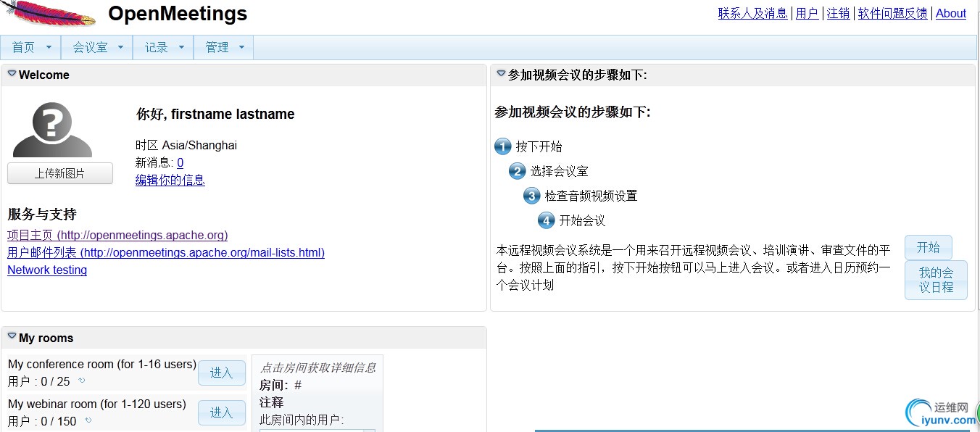Open the 管理 menu dropdown arrow
The image size is (980, 432).
[x=241, y=47]
